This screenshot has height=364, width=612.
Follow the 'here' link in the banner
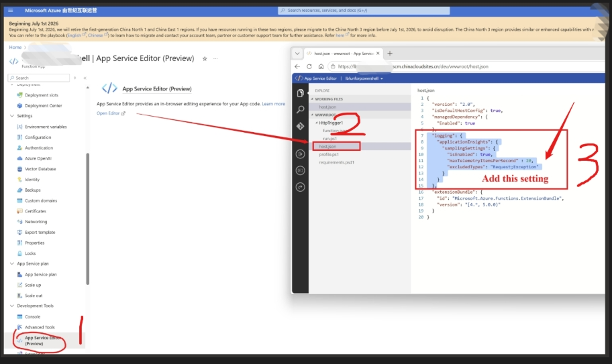pyautogui.click(x=340, y=36)
